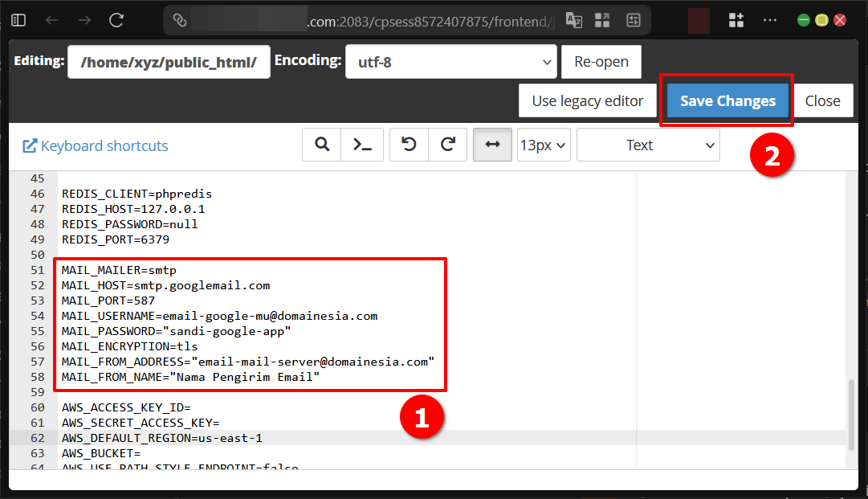The height and width of the screenshot is (499, 868).
Task: Switch to the legacy editor
Action: pyautogui.click(x=587, y=100)
